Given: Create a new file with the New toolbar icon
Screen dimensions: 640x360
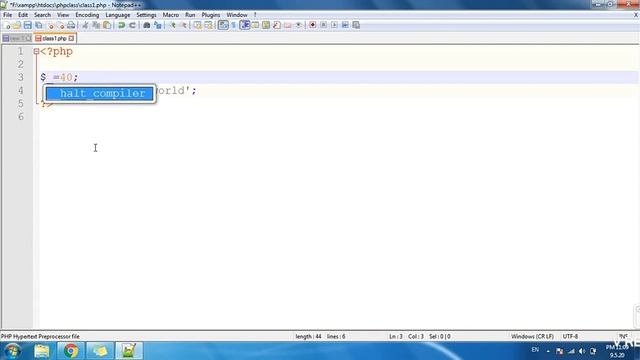Looking at the screenshot, I should point(7,25).
